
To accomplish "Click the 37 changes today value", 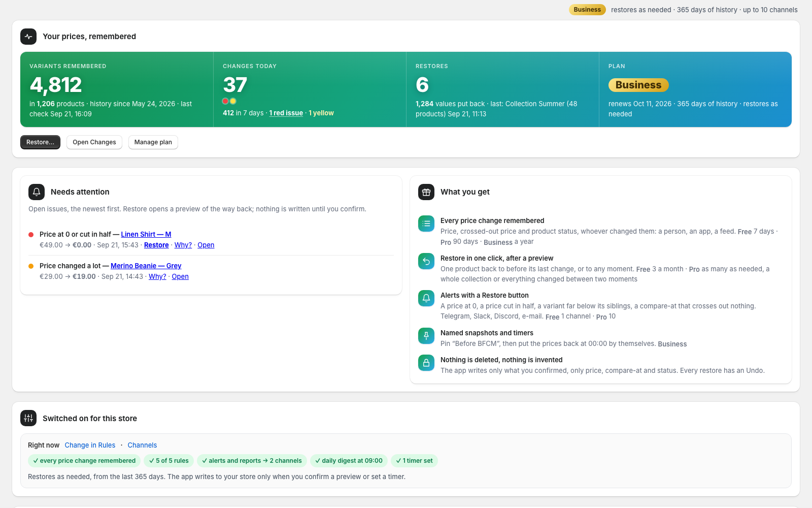I will tap(235, 85).
